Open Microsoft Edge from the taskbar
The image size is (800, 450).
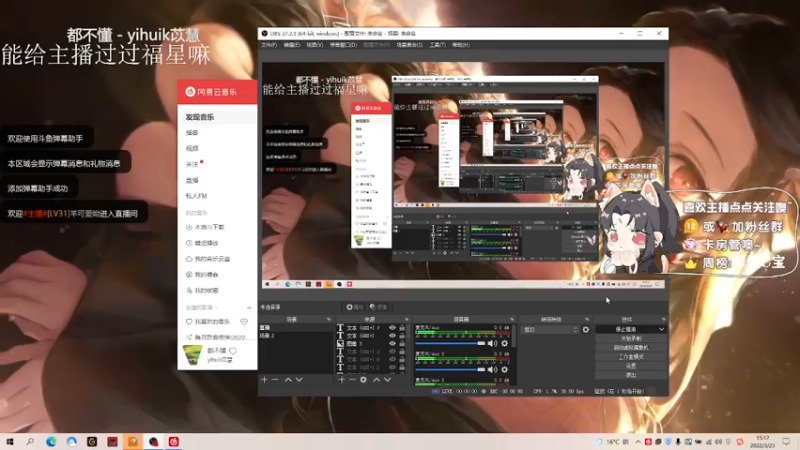tap(51, 442)
